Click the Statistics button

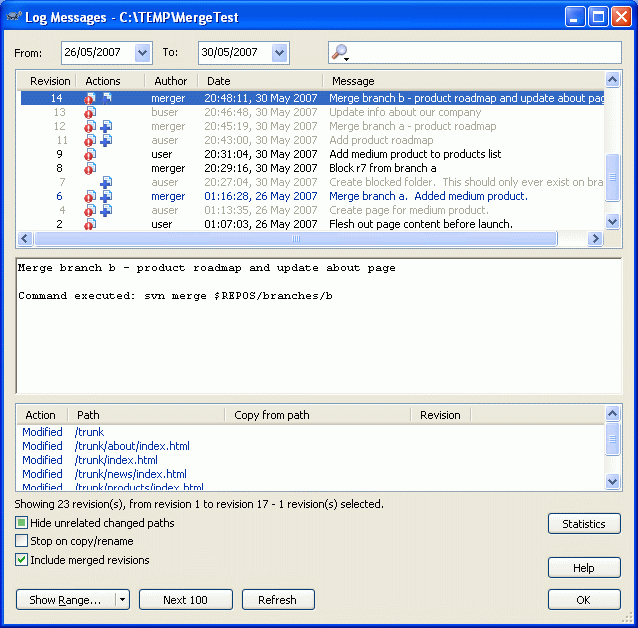(x=584, y=523)
